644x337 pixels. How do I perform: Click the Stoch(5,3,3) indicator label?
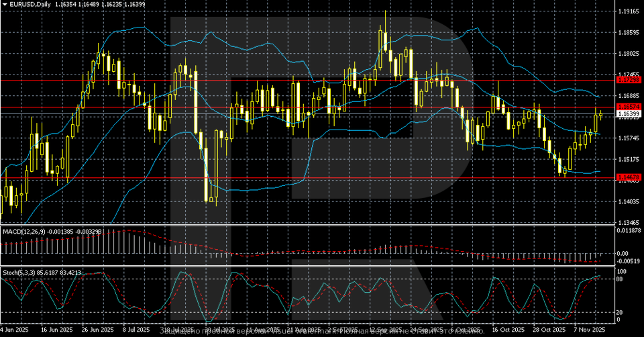pos(18,273)
